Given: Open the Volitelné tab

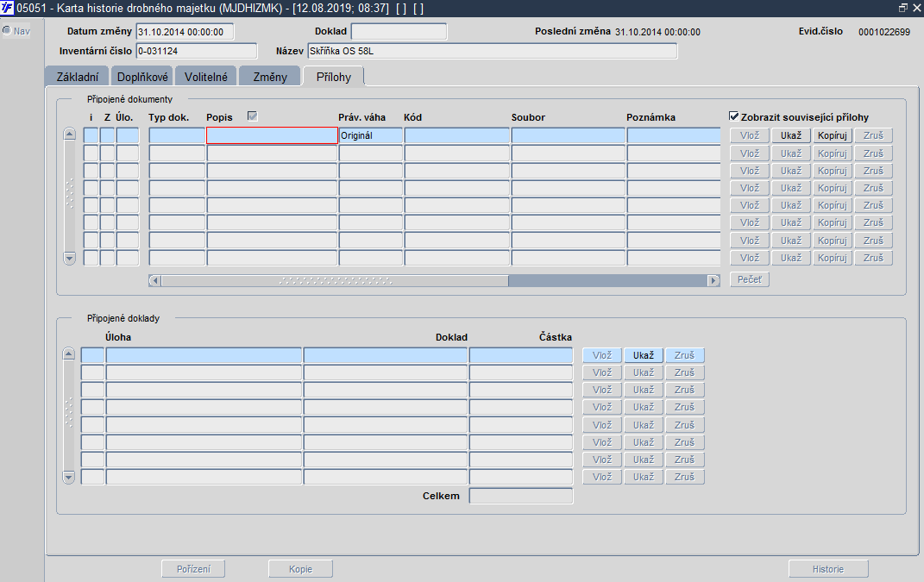Looking at the screenshot, I should [205, 77].
